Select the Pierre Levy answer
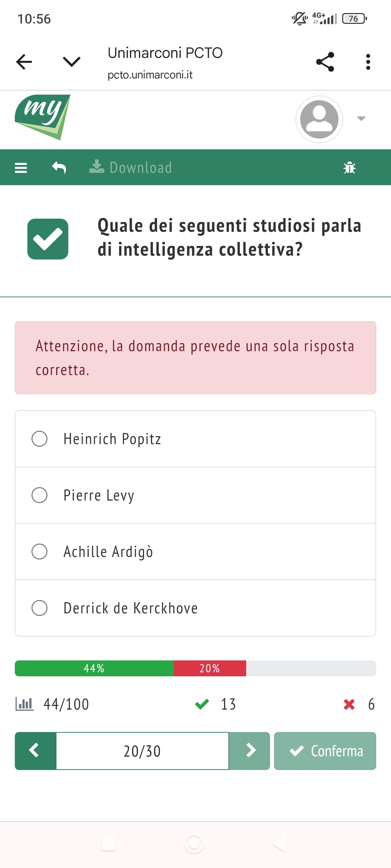 click(39, 495)
